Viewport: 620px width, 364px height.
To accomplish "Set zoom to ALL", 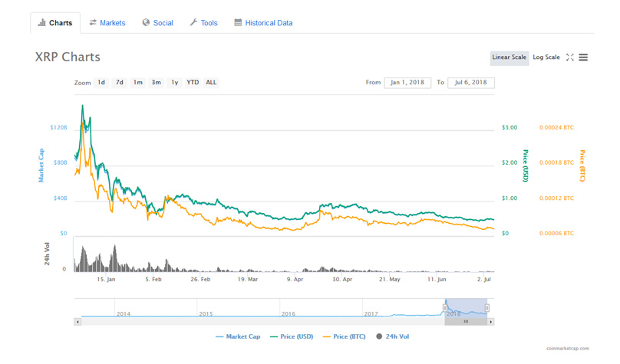I will (211, 83).
